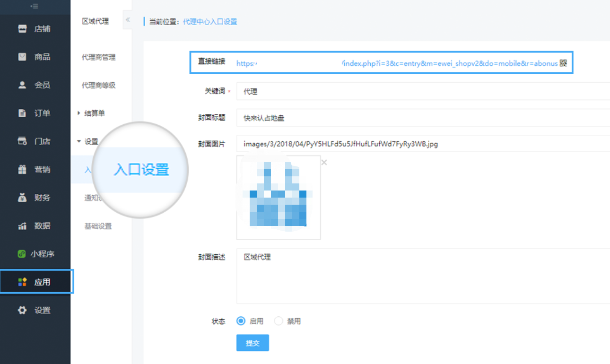The image size is (610, 364).
Task: Remove the cover image with the X
Action: (x=324, y=163)
